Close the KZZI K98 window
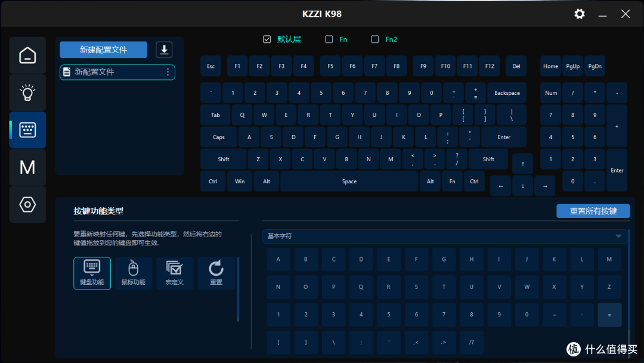Viewport: 644px width, 363px height. (625, 14)
